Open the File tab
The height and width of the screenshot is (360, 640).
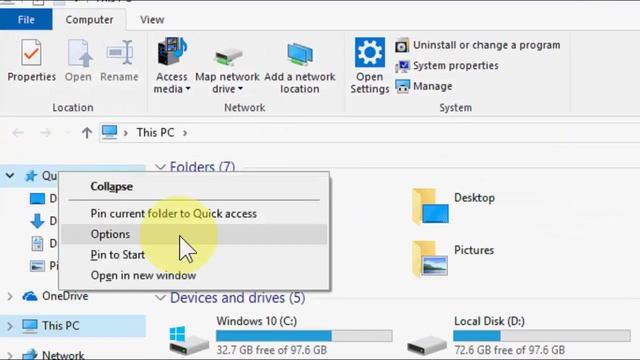(26, 20)
